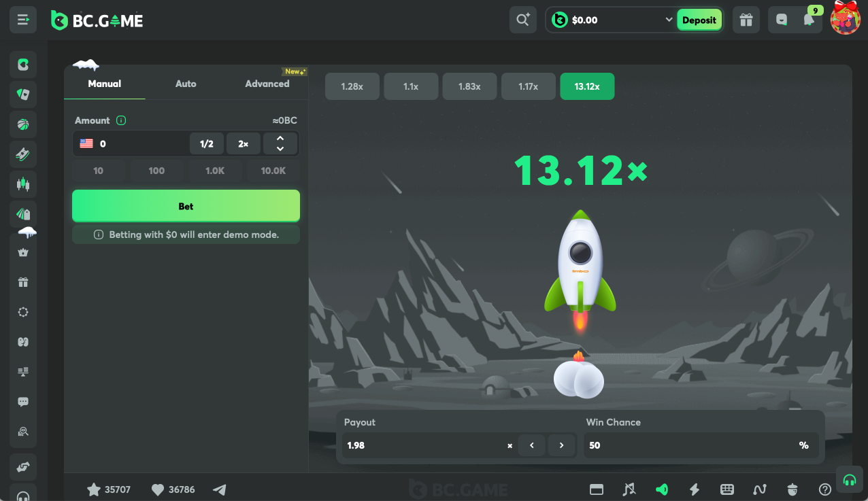The width and height of the screenshot is (868, 501).
Task: Open the dotted circle sidebar icon
Action: [23, 312]
